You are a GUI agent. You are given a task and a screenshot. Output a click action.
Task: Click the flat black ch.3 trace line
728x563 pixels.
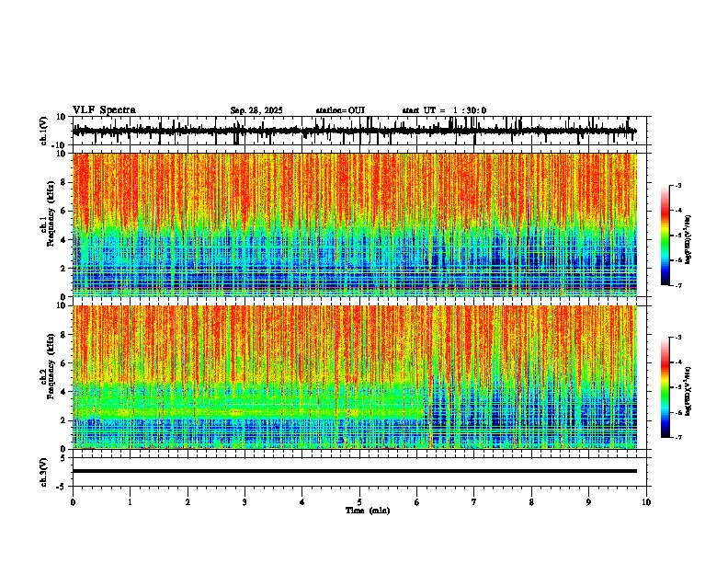click(x=355, y=471)
